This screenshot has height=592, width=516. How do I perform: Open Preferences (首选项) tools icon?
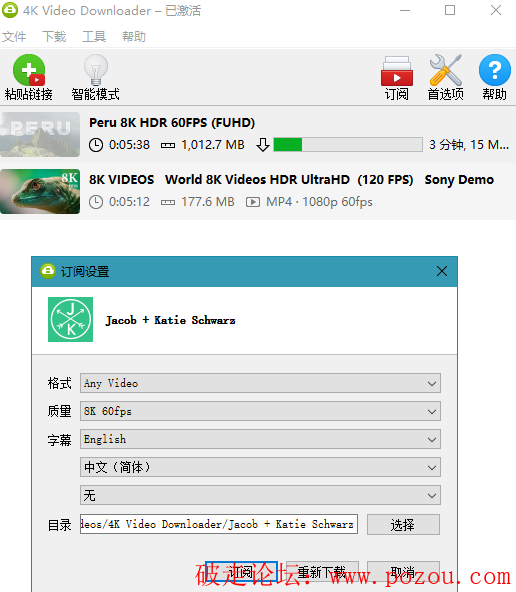point(445,70)
